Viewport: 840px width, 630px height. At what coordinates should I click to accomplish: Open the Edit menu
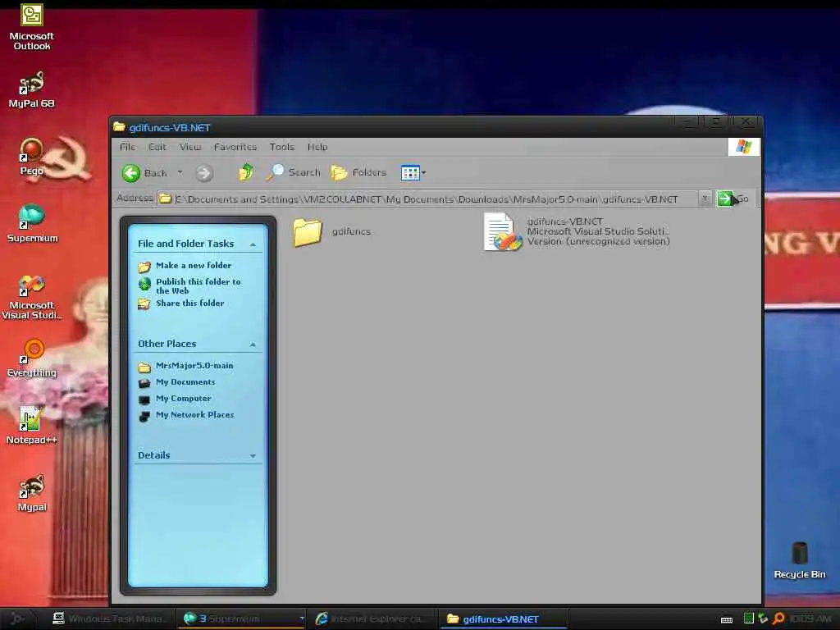pos(157,147)
